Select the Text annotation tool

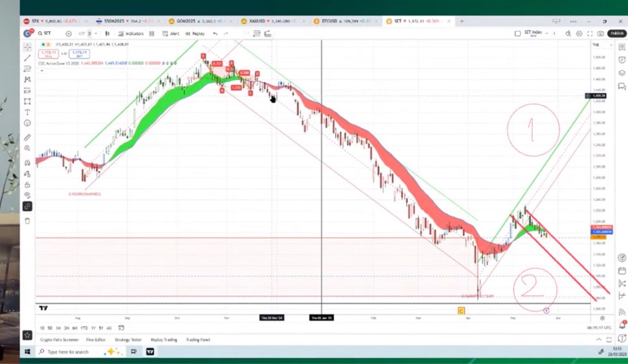(27, 112)
